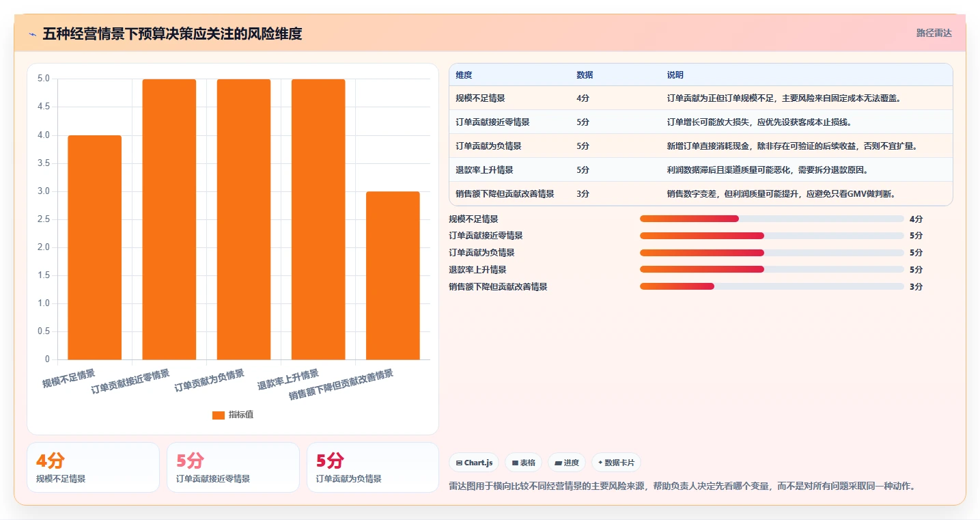
Task: Click the 4分 value in table
Action: [583, 98]
